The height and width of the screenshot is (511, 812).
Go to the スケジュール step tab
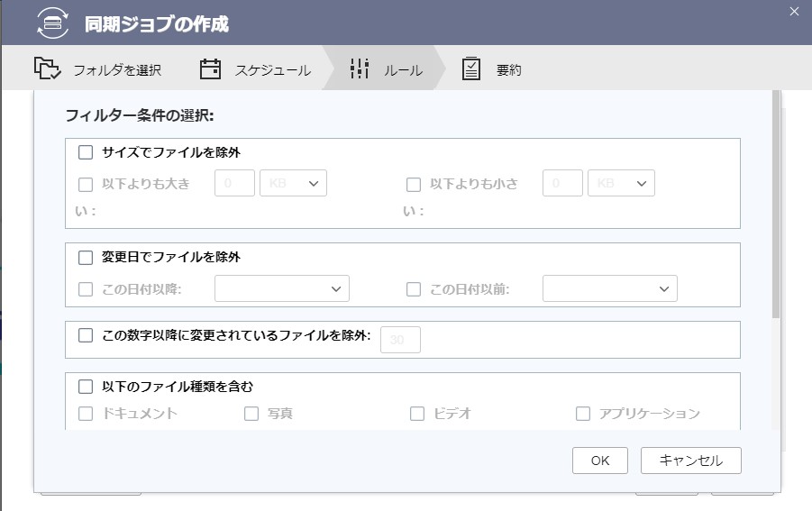point(256,68)
